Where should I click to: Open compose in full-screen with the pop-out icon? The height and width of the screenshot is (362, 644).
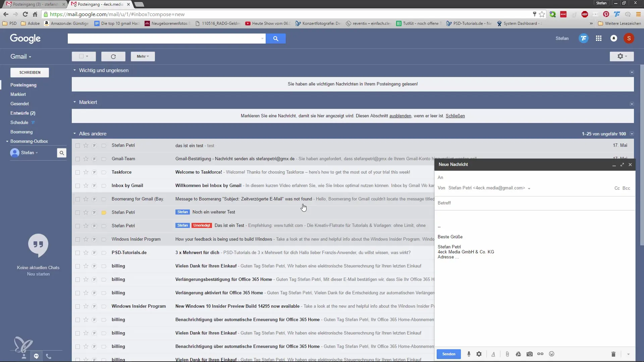[622, 165]
